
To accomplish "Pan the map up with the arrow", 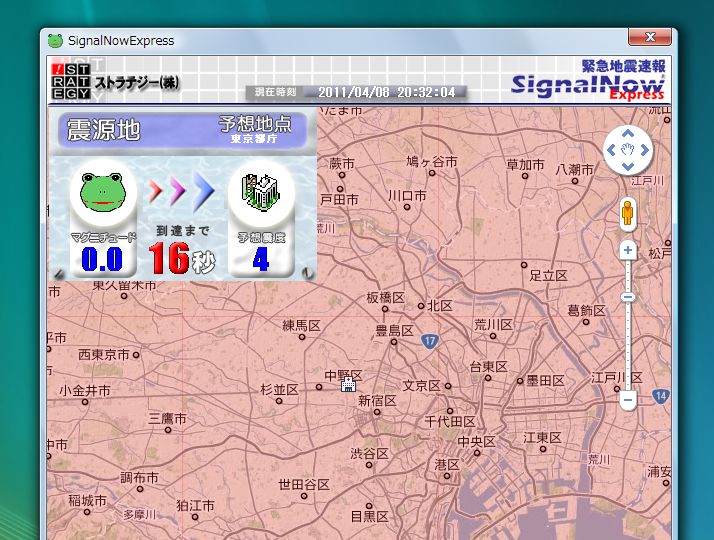I will (x=628, y=134).
